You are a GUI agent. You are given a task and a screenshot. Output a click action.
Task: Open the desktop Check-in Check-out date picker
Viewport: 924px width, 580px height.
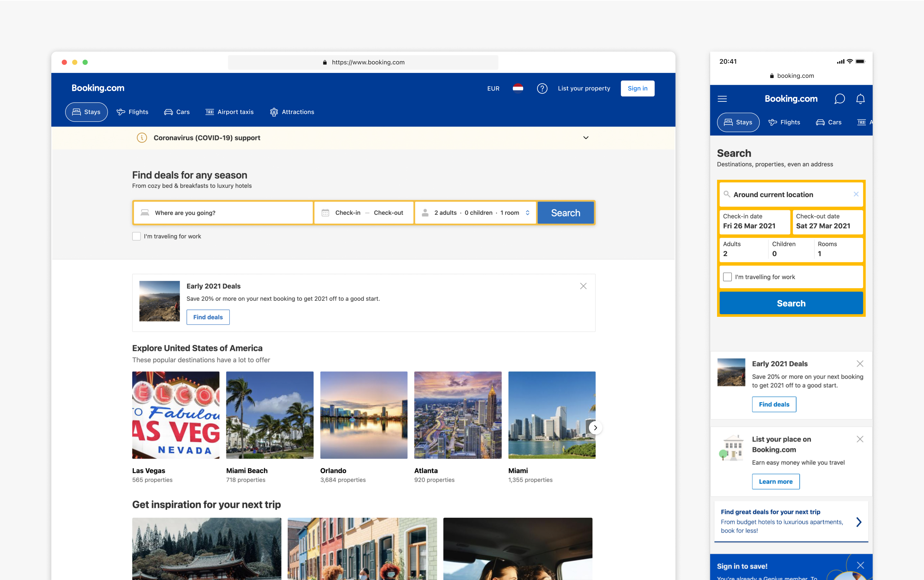point(364,212)
